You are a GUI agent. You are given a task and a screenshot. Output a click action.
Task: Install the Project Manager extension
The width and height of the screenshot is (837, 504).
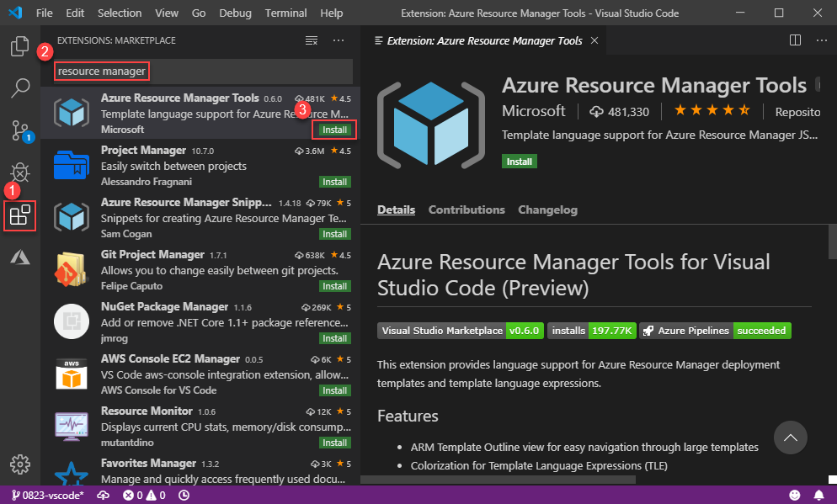(x=334, y=182)
